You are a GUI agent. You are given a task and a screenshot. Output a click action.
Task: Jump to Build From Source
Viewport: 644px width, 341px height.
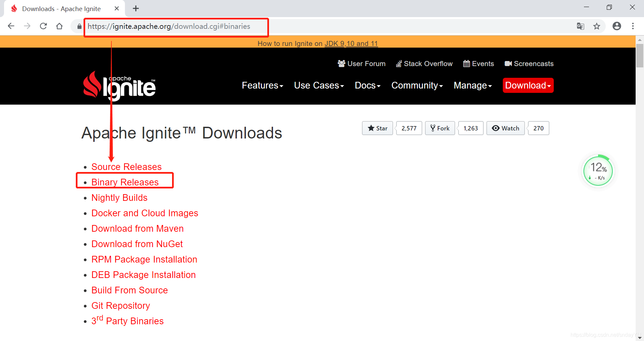pos(129,290)
